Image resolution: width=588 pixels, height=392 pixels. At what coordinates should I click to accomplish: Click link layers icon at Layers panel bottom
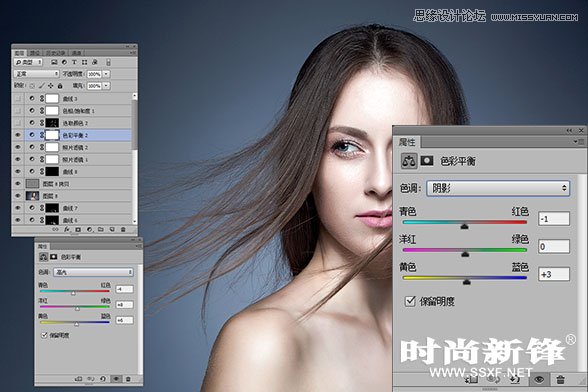(x=55, y=229)
